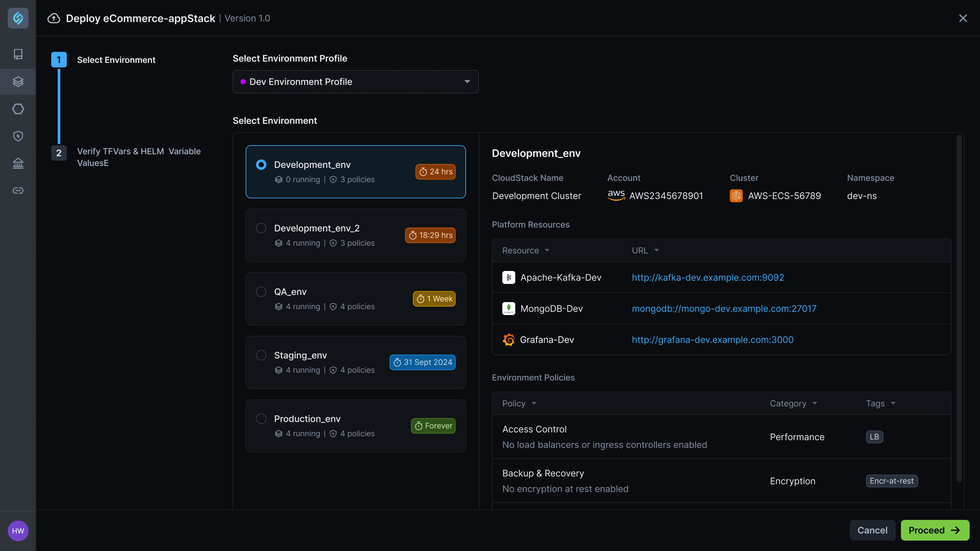The image size is (980, 551).
Task: Click the LB tag chip
Action: click(874, 437)
